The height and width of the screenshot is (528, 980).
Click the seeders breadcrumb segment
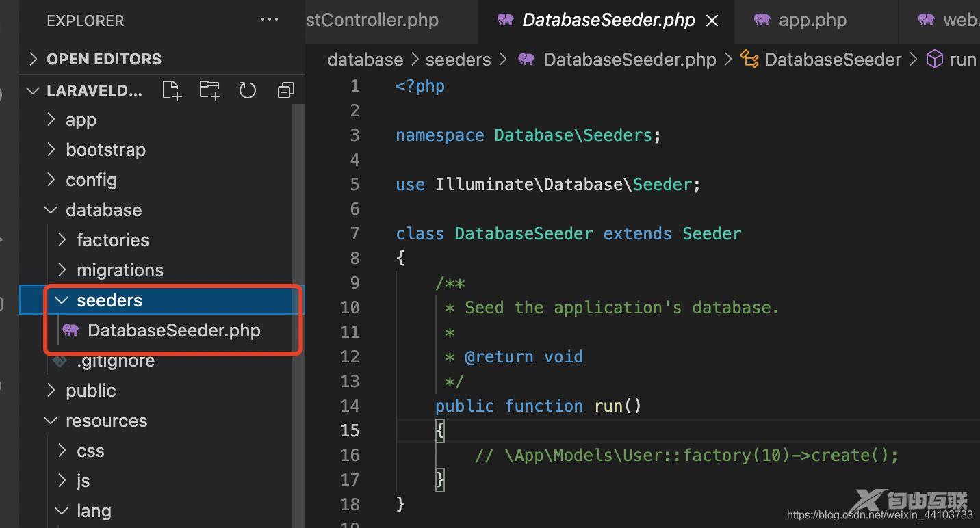pos(458,60)
